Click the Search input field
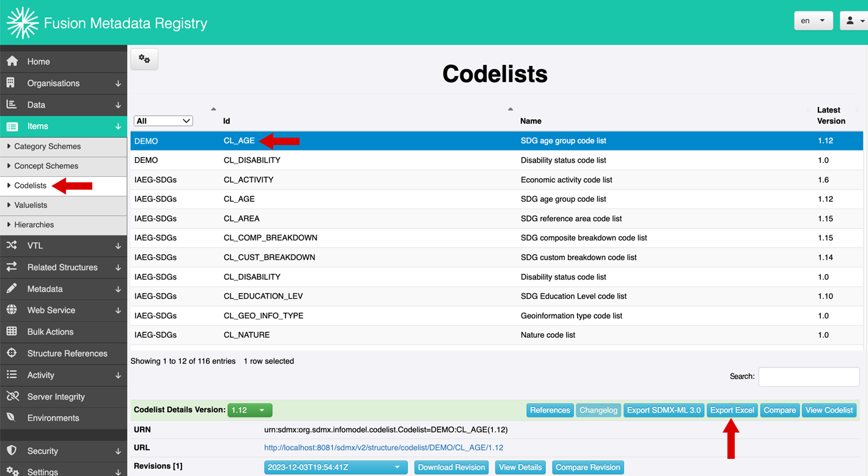The image size is (868, 476). 809,377
